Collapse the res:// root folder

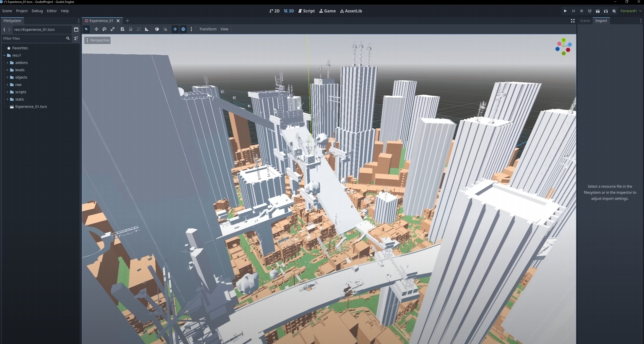pyautogui.click(x=4, y=55)
